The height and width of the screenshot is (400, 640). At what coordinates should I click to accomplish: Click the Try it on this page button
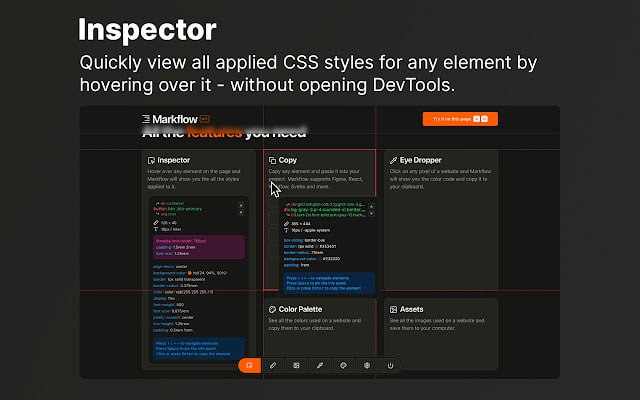(x=460, y=119)
